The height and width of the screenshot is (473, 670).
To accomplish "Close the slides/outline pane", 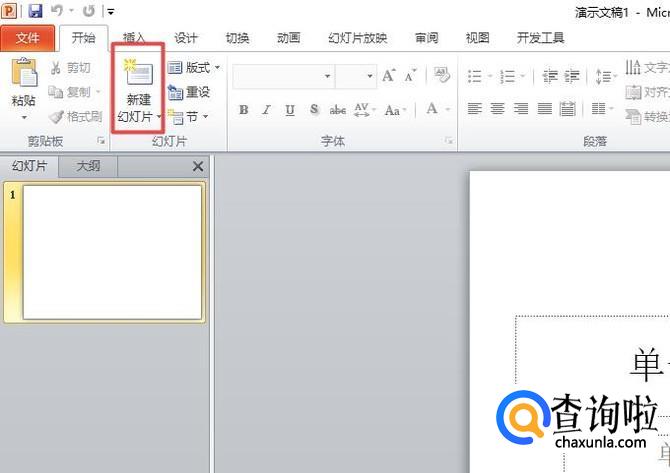I will click(x=198, y=166).
